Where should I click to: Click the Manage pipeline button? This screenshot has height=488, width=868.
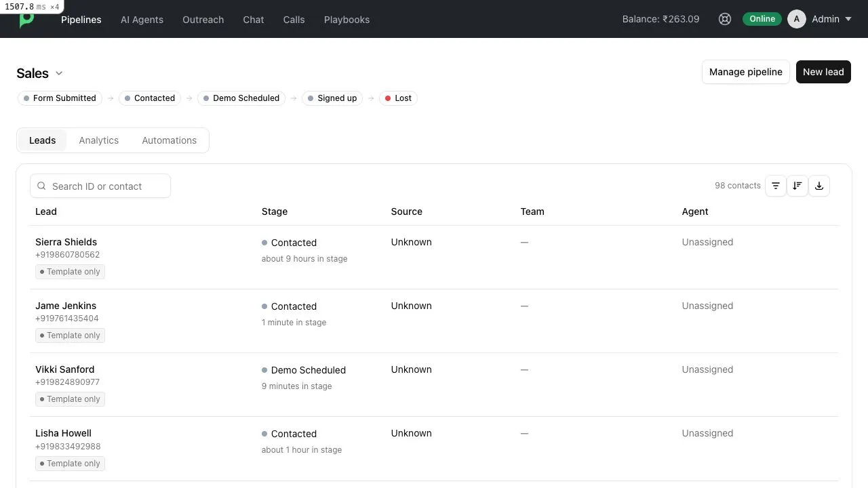[x=746, y=72]
